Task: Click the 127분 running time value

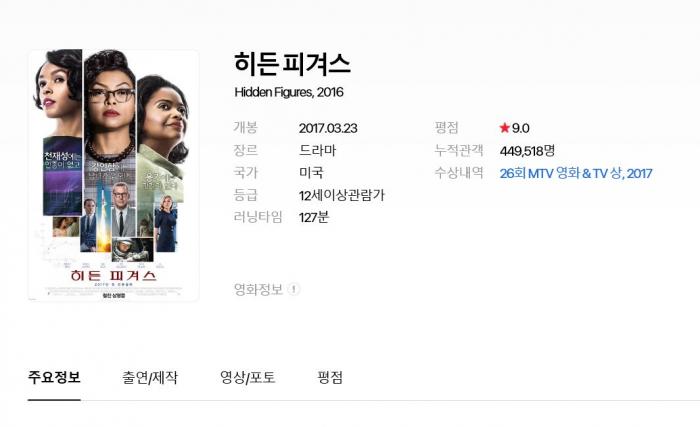Action: pyautogui.click(x=314, y=218)
